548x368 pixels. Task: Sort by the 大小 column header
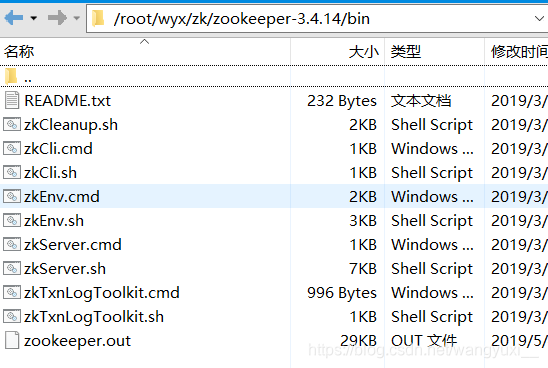coord(363,52)
